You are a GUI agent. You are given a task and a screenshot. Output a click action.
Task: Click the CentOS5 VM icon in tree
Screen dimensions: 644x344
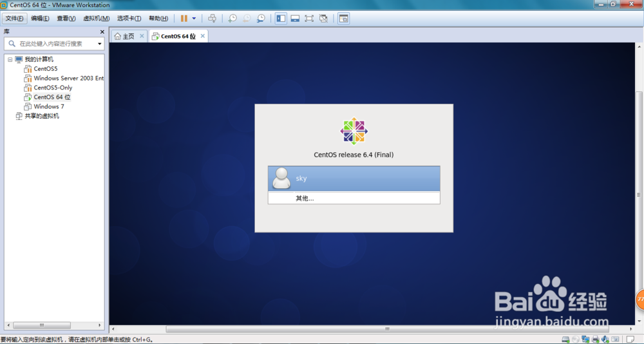point(28,69)
